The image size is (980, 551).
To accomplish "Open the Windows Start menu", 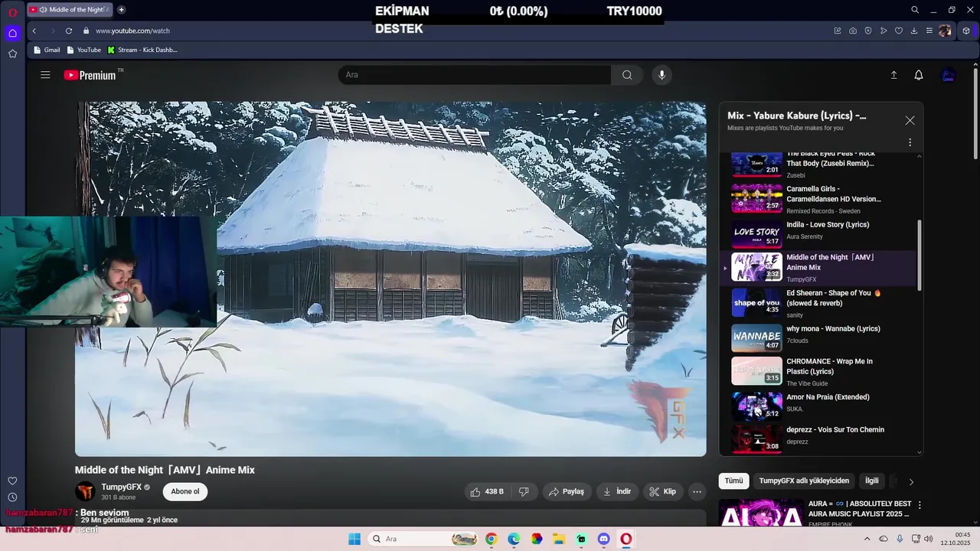I will point(354,539).
